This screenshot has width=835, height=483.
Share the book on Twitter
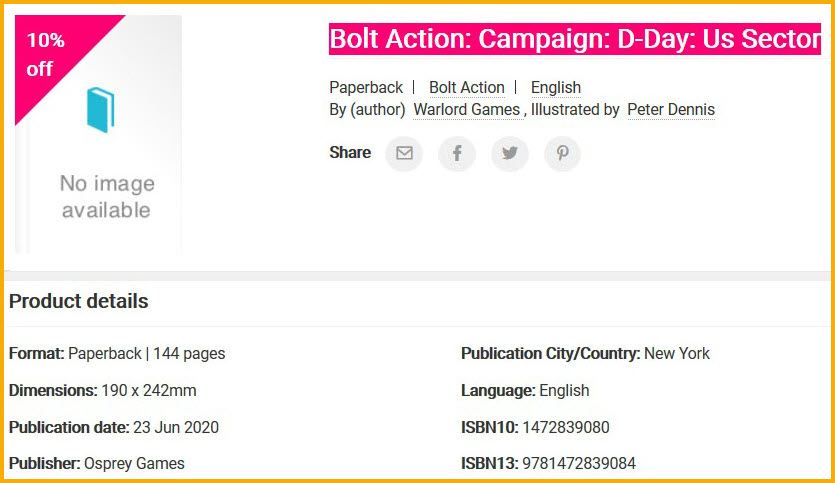coord(510,153)
